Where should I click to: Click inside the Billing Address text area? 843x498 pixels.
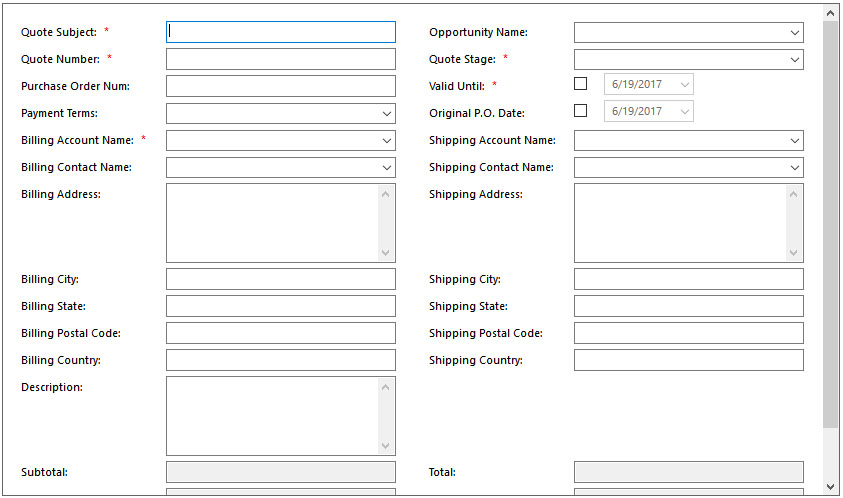click(272, 222)
